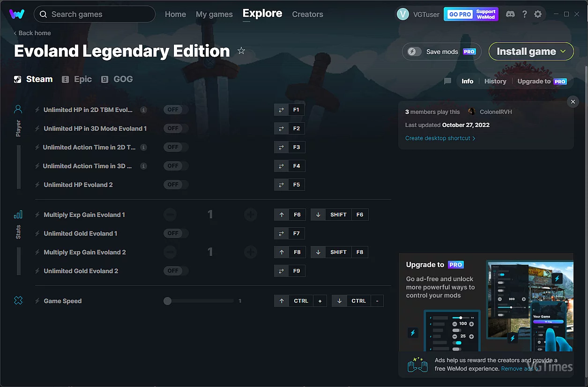Image resolution: width=588 pixels, height=387 pixels.
Task: Switch on Unlimited HP Evoland 2
Action: pos(176,185)
